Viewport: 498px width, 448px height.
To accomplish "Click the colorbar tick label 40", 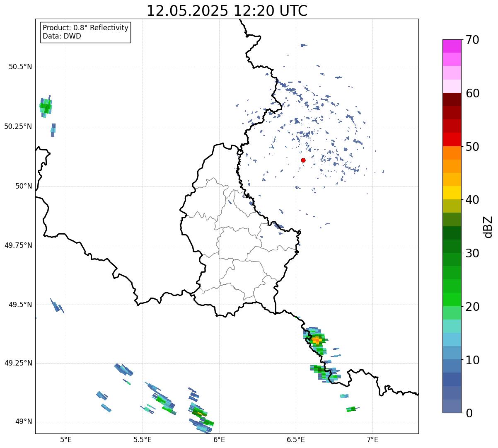I will coord(472,200).
